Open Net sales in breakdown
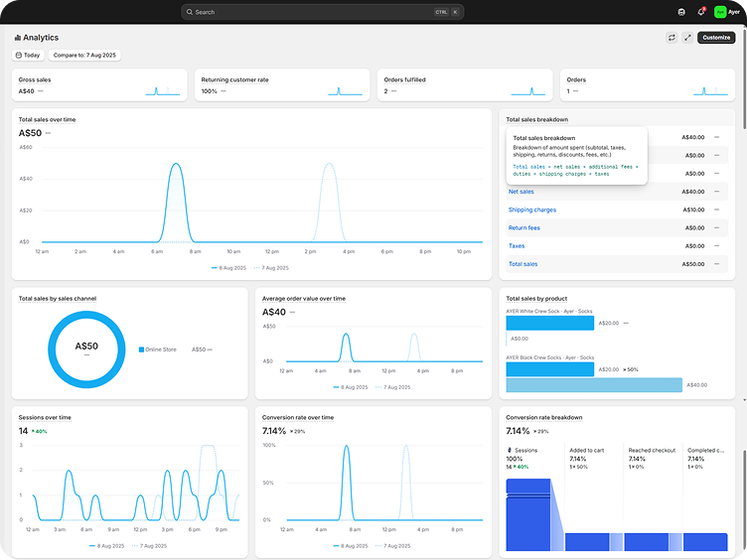This screenshot has height=560, width=747. [x=522, y=192]
